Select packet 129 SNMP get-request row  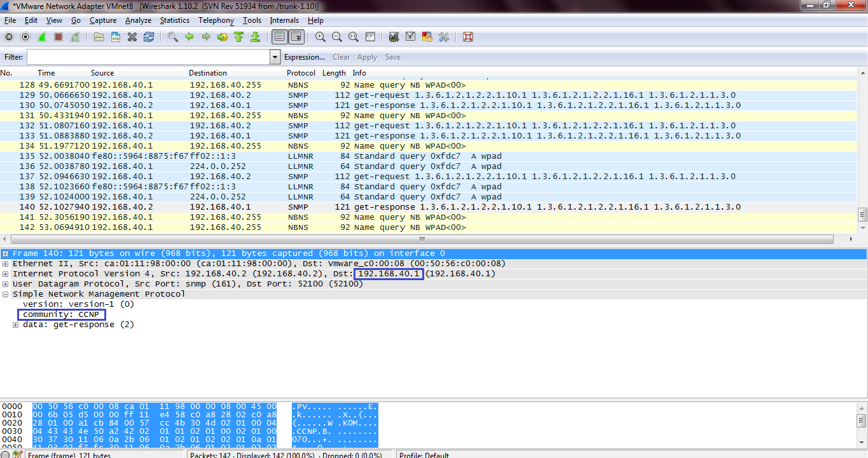coord(429,95)
